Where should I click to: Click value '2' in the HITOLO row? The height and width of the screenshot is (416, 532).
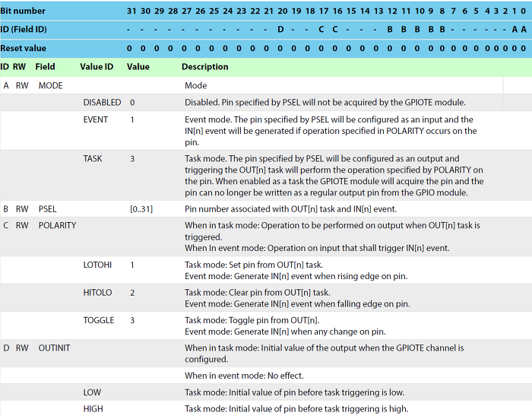pyautogui.click(x=132, y=292)
